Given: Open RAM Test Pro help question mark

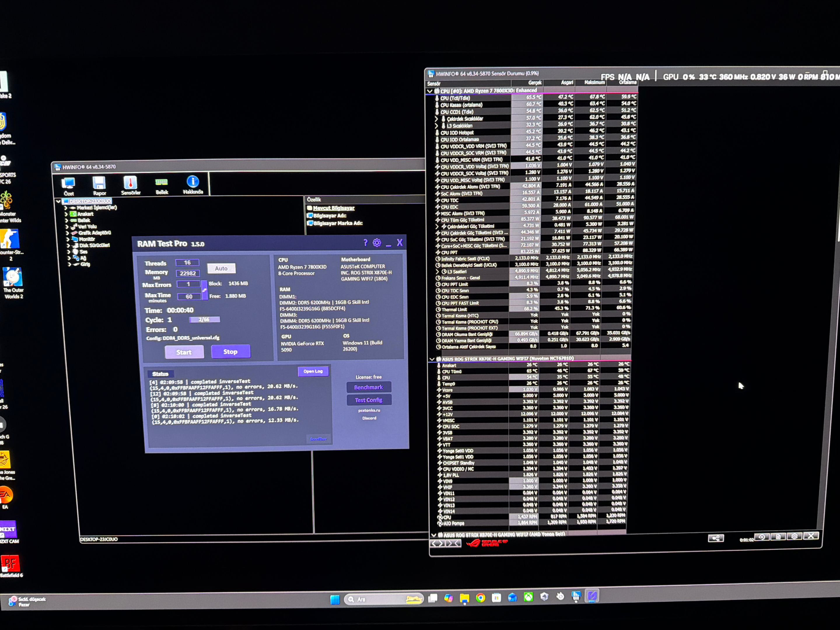Looking at the screenshot, I should point(366,243).
